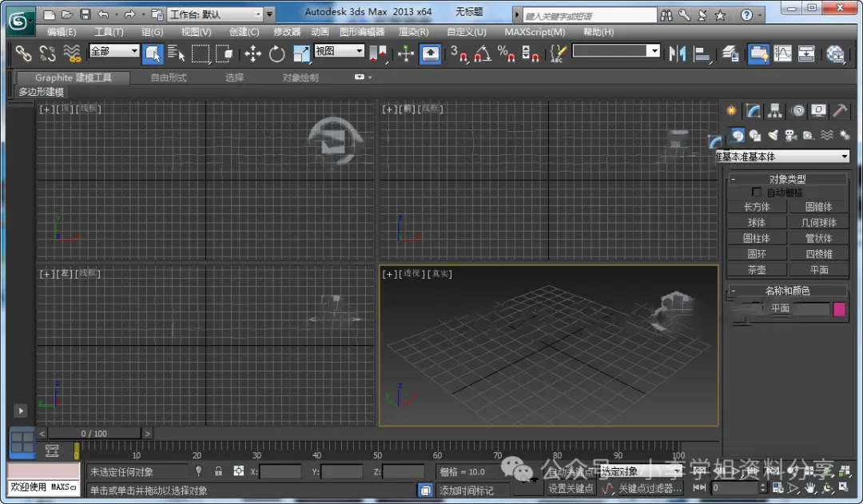This screenshot has height=504, width=863.
Task: Open the 视图 reference coordinate dropdown
Action: (339, 51)
